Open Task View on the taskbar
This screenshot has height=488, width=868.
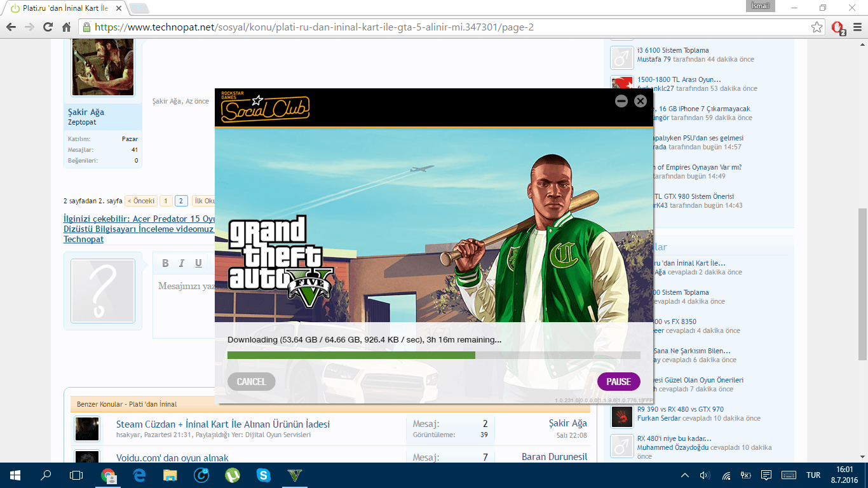[76, 475]
